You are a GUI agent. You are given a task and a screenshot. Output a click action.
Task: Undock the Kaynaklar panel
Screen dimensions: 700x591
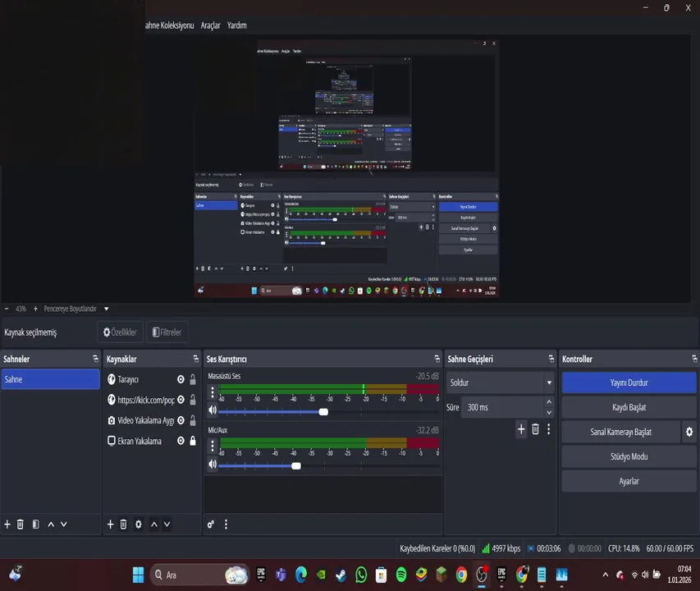click(195, 359)
